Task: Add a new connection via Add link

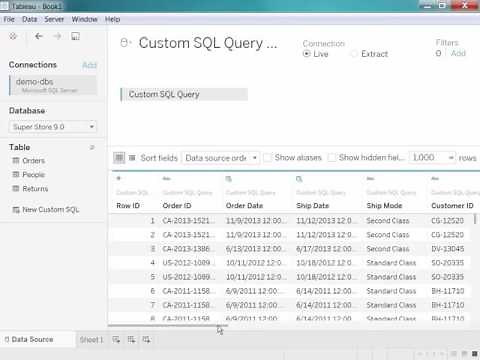Action: (89, 65)
